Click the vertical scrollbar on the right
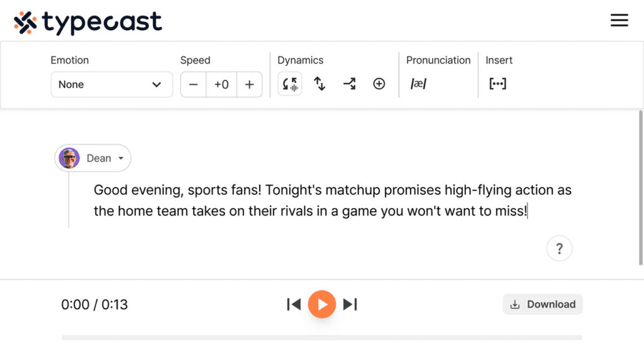The image size is (644, 362). point(641,188)
